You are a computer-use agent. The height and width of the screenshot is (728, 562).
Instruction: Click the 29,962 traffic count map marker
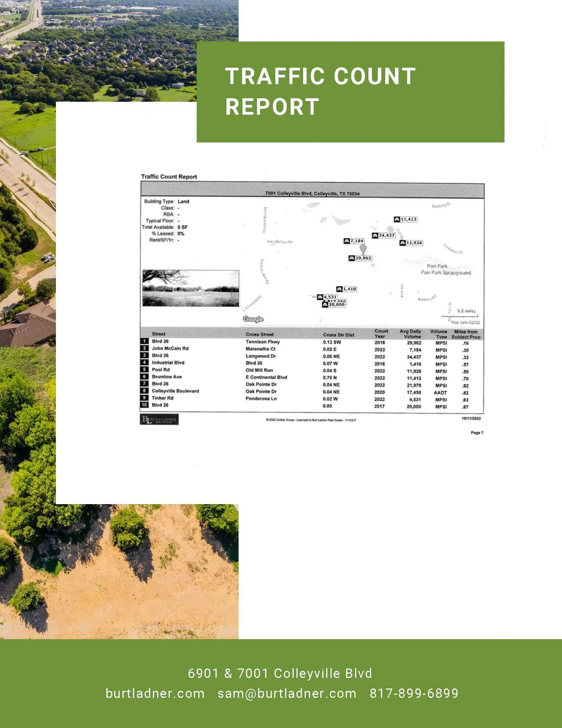360,258
